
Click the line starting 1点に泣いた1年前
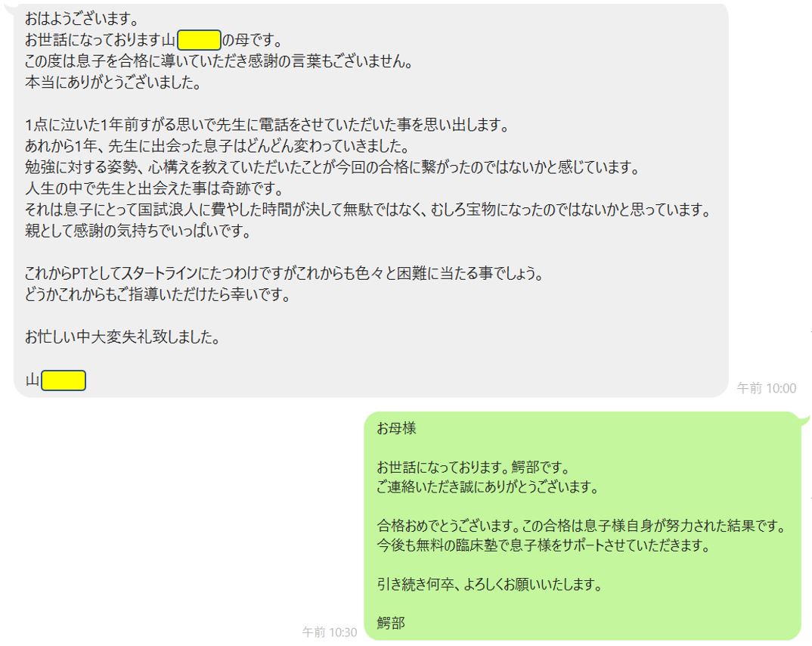point(267,125)
